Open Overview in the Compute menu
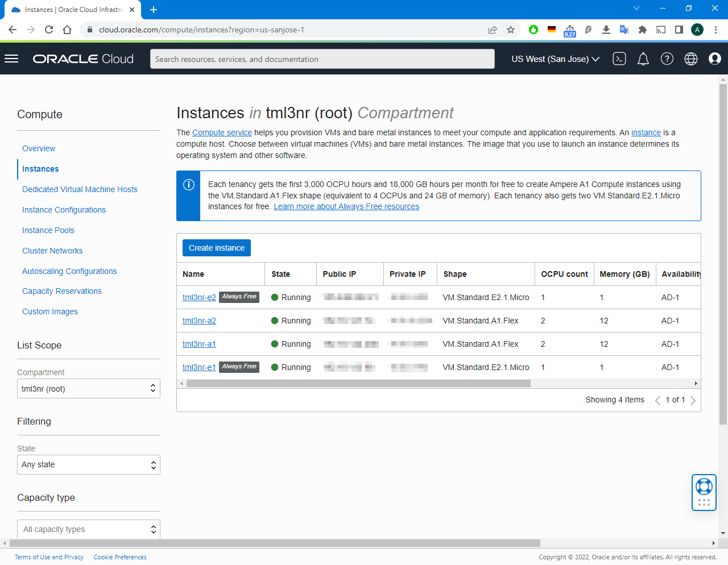This screenshot has height=565, width=728. pyautogui.click(x=39, y=148)
